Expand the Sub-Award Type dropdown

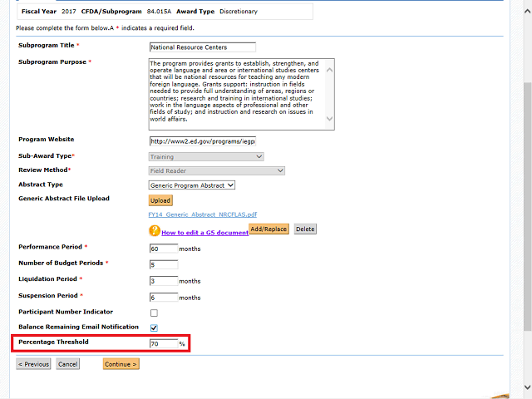point(206,156)
